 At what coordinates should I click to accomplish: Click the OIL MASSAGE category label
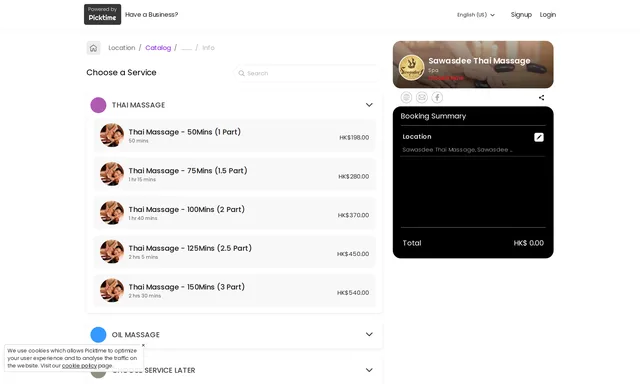[136, 335]
